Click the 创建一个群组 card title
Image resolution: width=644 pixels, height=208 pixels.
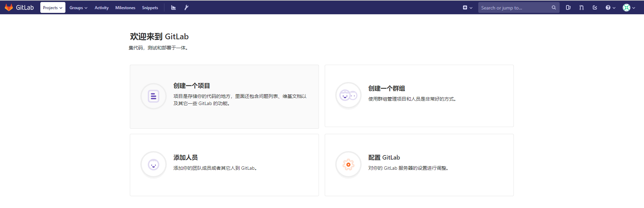(x=386, y=88)
